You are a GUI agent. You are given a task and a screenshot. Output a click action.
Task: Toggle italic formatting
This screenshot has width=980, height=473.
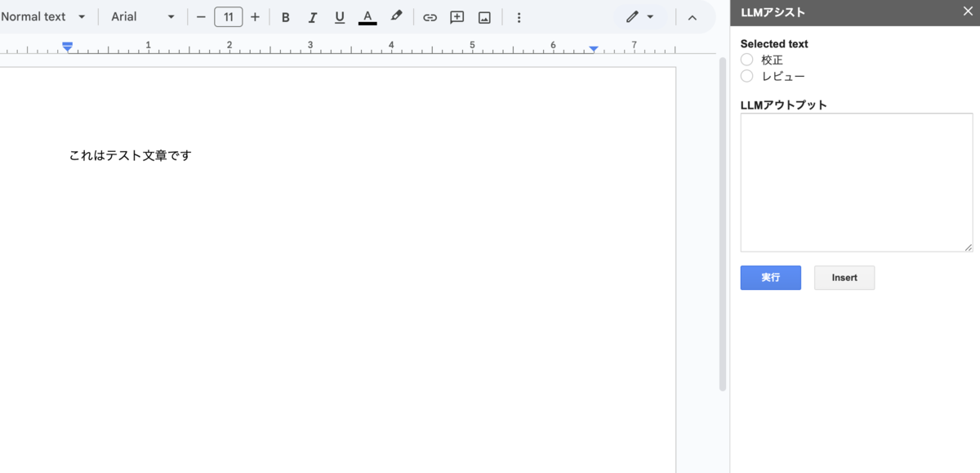tap(313, 17)
